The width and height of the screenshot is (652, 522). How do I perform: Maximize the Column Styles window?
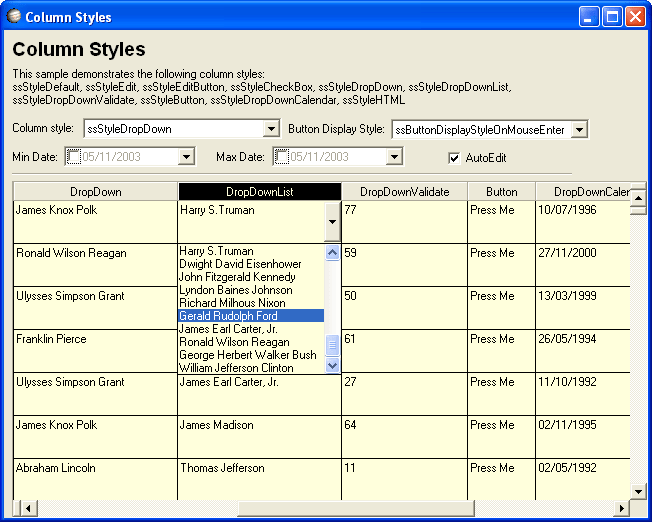pos(612,17)
